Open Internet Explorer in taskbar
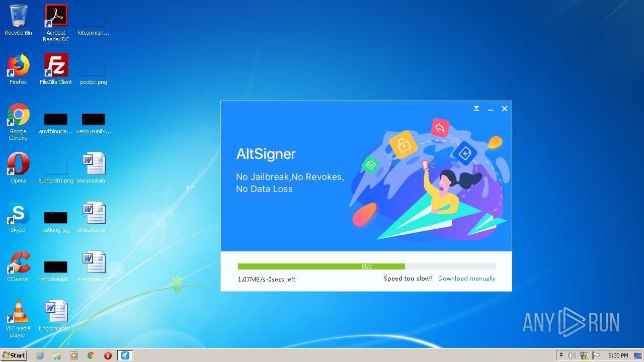This screenshot has height=362, width=644. coord(40,355)
